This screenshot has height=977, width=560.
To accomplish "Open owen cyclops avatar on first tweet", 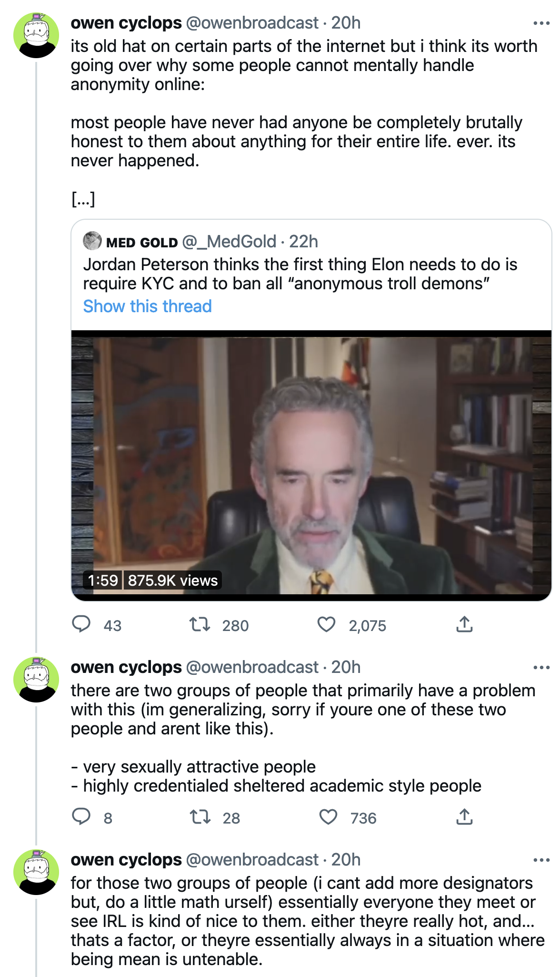I will [36, 35].
